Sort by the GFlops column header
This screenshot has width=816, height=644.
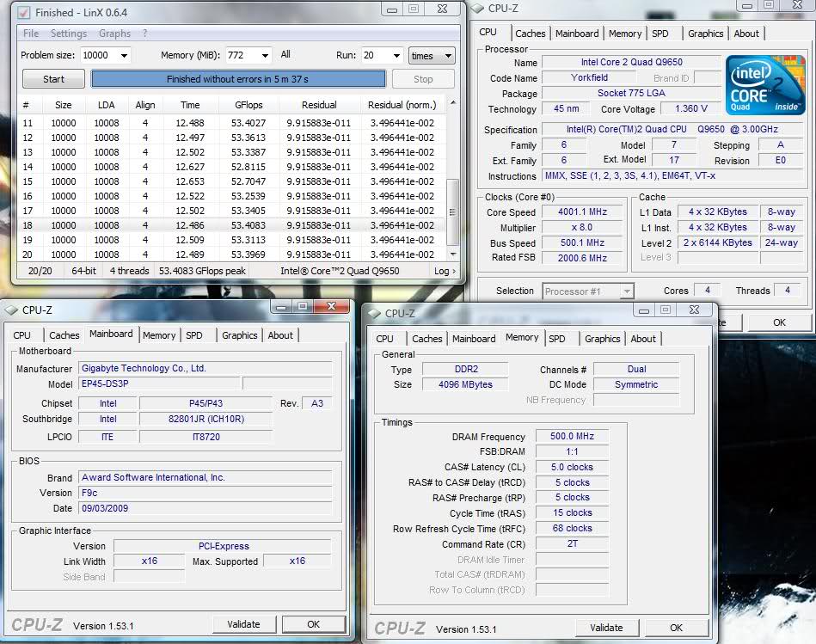[248, 105]
